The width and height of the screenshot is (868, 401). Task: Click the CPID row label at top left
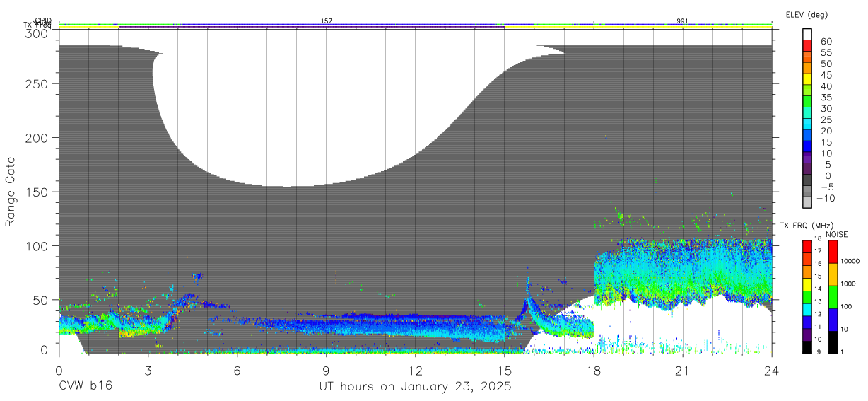point(43,21)
